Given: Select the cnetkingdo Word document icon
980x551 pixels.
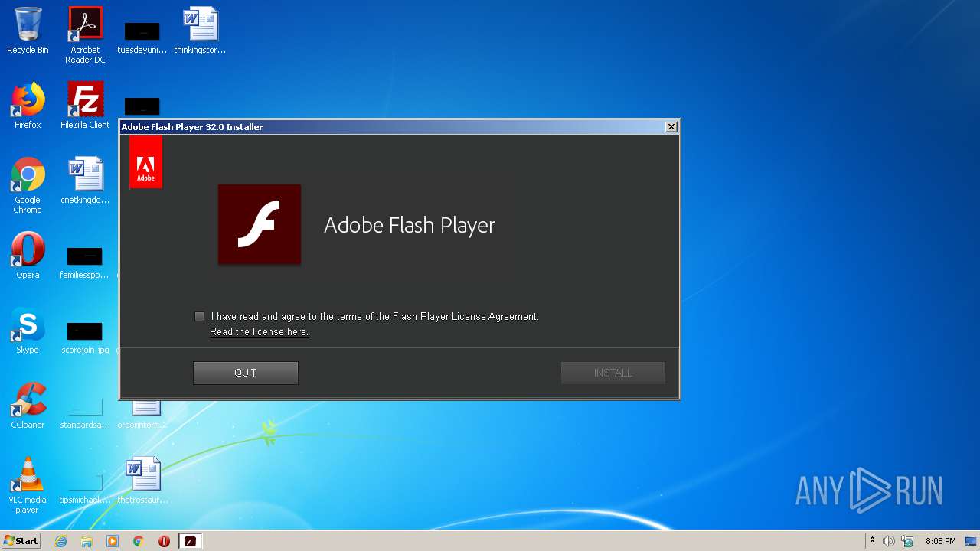Looking at the screenshot, I should 85,181.
